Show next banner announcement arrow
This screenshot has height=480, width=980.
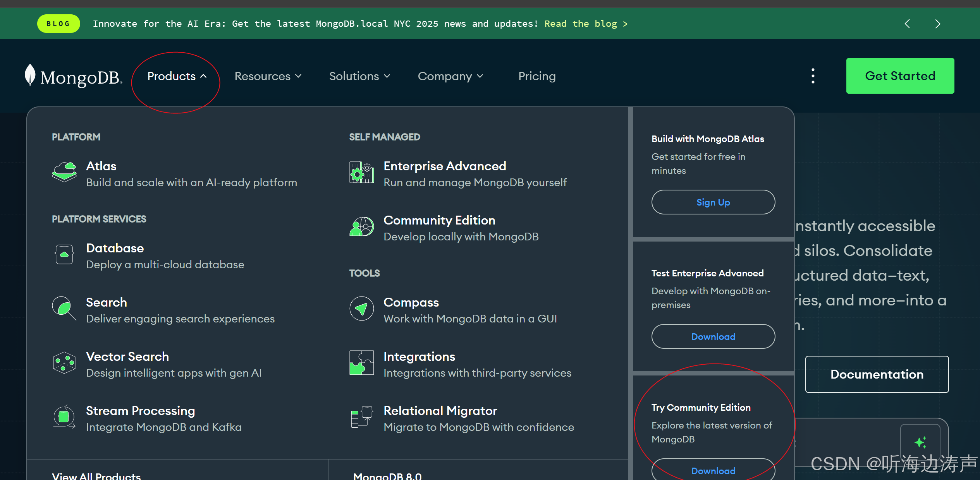coord(937,24)
